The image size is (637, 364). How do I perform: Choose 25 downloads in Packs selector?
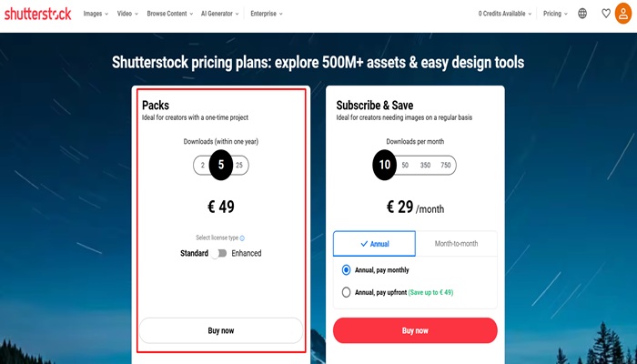coord(239,166)
